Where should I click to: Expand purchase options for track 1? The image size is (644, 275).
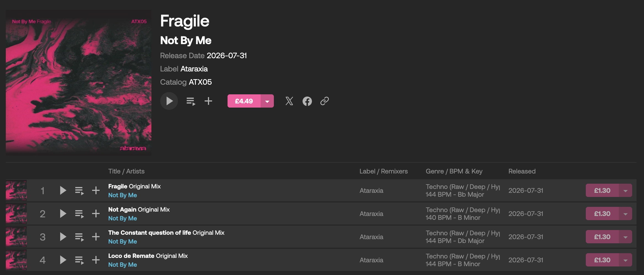pos(626,190)
